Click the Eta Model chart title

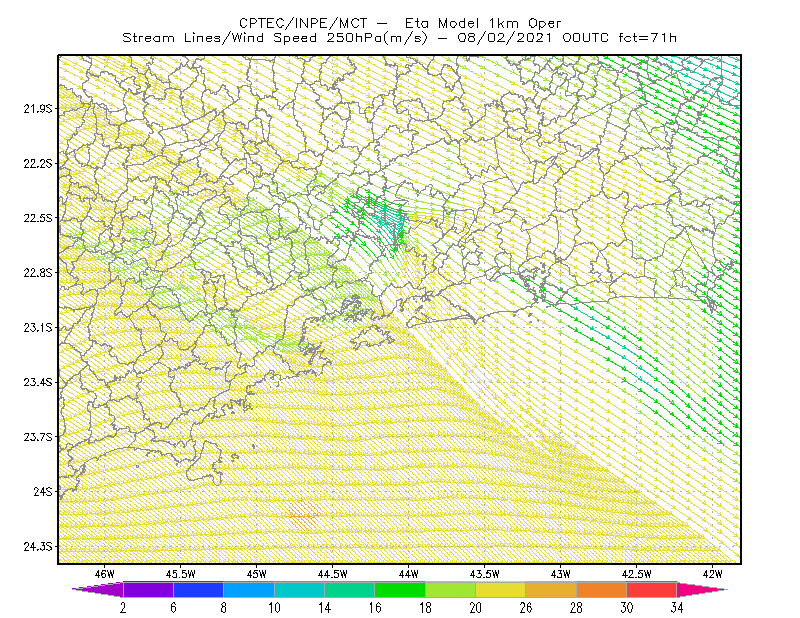tap(400, 23)
